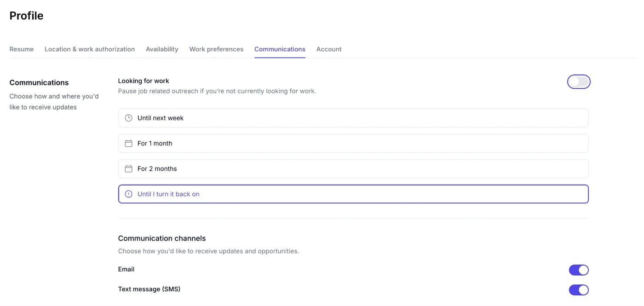Choose the Until next week pause option
The height and width of the screenshot is (306, 644).
[353, 118]
